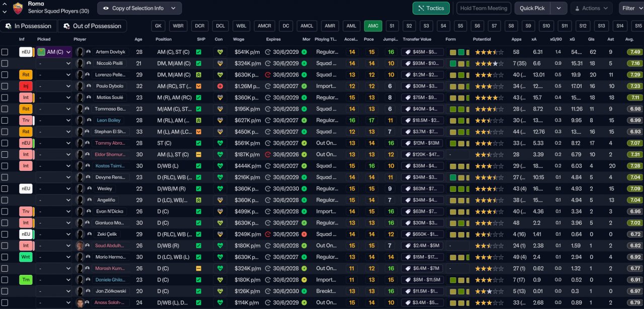Image resolution: width=644 pixels, height=309 pixels.
Task: Tick the checkbox for Artem Dovbyk
Action: [x=5, y=52]
